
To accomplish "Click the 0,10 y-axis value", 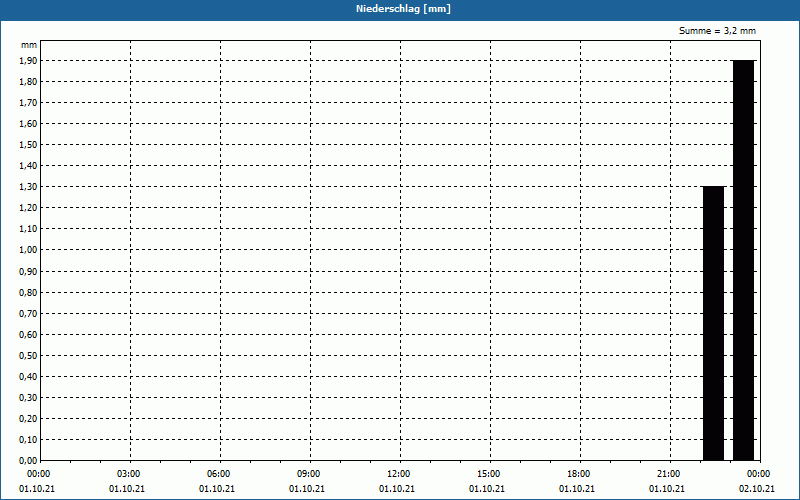I will point(28,440).
